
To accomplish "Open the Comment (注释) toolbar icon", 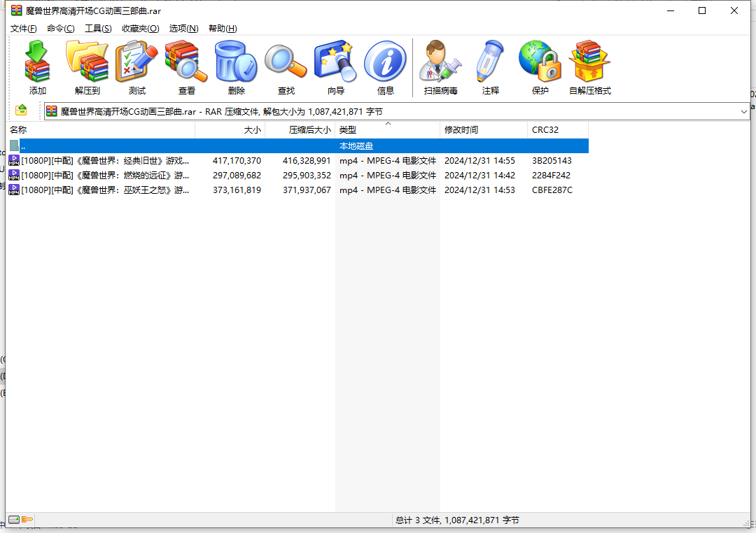I will (491, 68).
